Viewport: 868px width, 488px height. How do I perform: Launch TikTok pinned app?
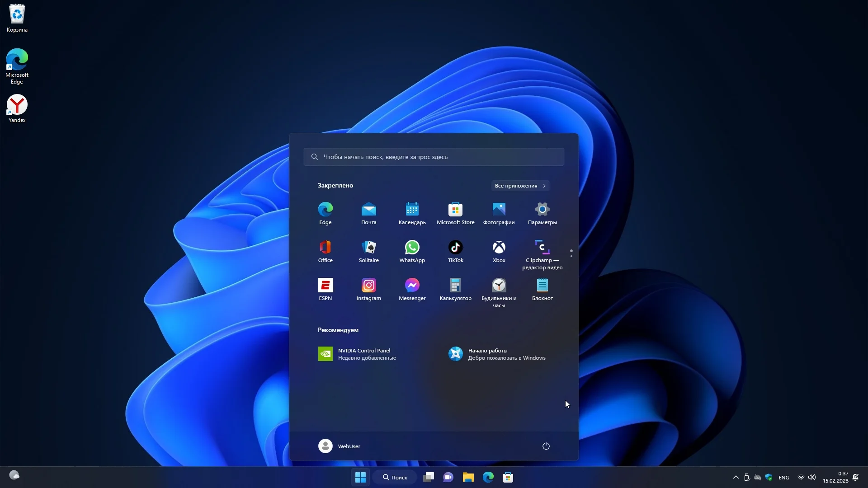point(455,251)
